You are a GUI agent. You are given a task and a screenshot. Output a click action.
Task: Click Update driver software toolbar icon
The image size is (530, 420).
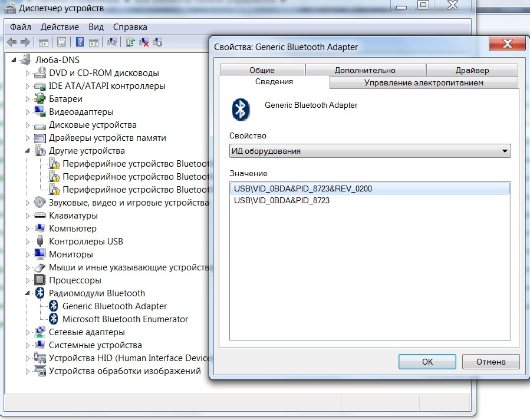[x=130, y=42]
